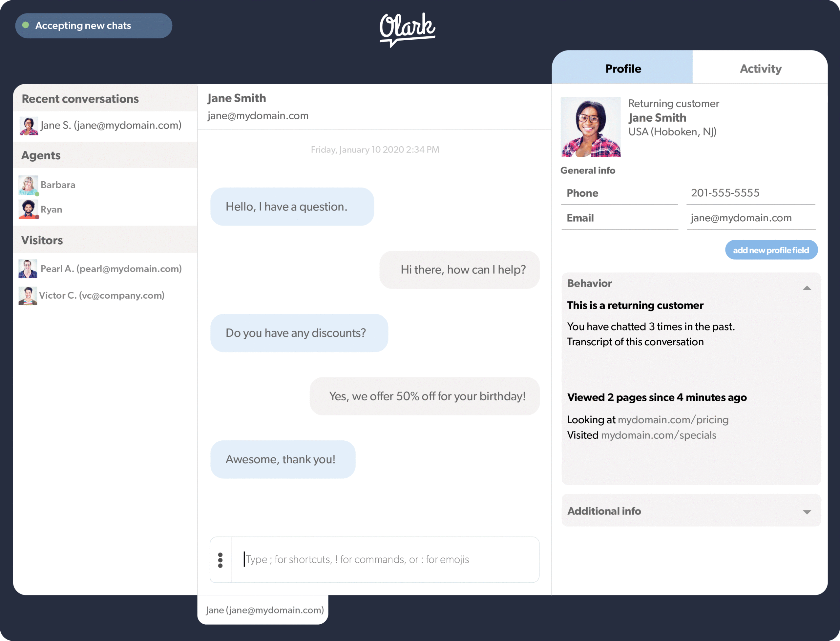Click the three-dot menu icon in chat input
Viewport: 840px width, 641px height.
220,558
